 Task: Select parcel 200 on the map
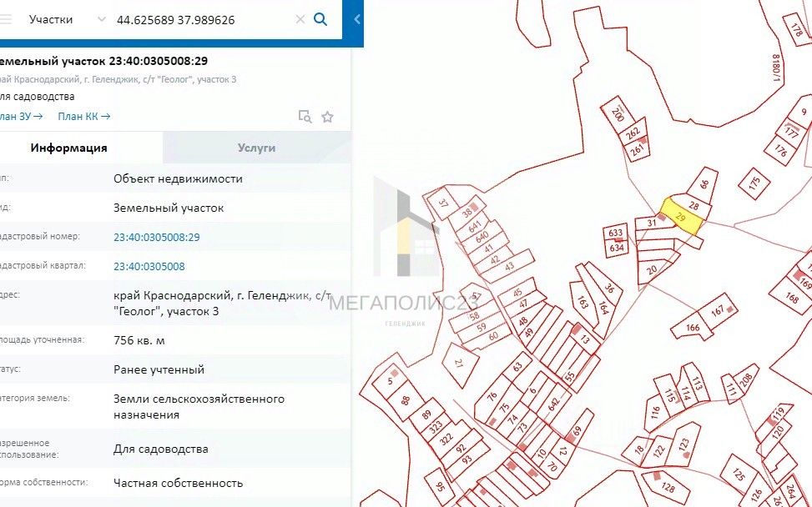click(618, 113)
